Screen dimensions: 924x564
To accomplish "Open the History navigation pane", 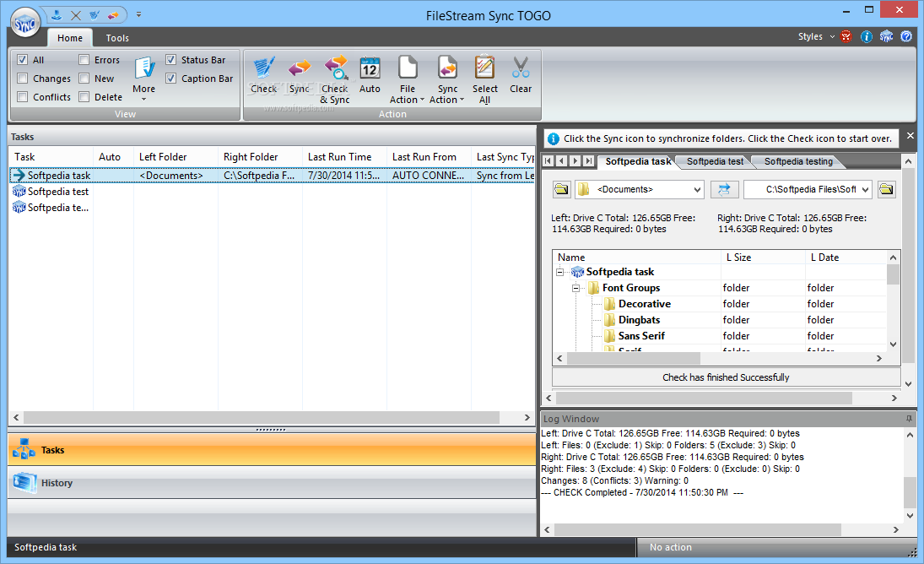I will click(x=272, y=483).
